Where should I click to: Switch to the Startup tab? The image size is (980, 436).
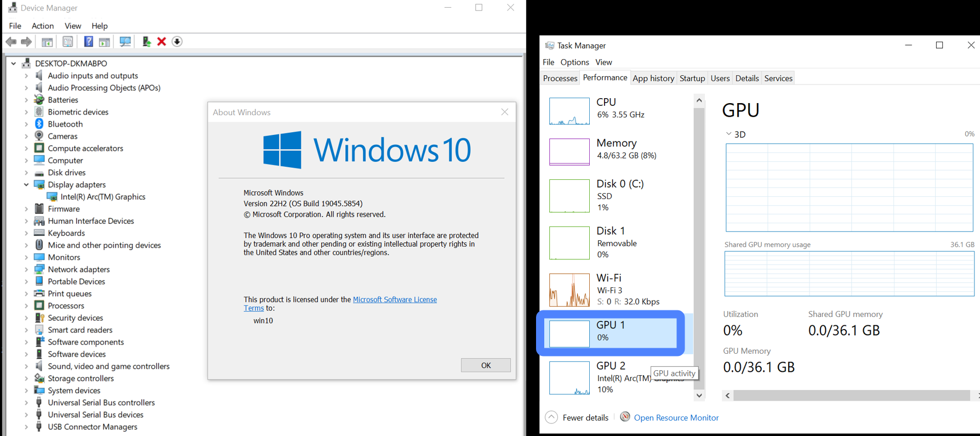click(x=692, y=78)
